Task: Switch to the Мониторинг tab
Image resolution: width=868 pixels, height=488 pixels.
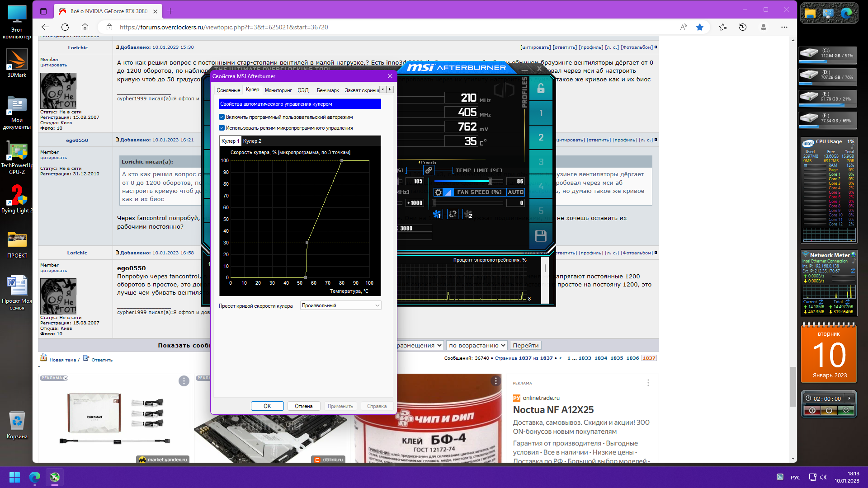Action: [278, 90]
